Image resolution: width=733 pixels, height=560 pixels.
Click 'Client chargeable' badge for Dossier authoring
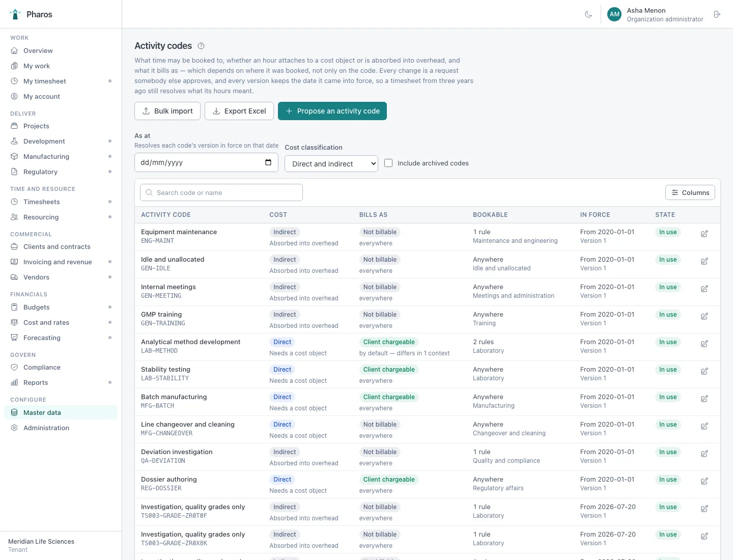tap(389, 480)
